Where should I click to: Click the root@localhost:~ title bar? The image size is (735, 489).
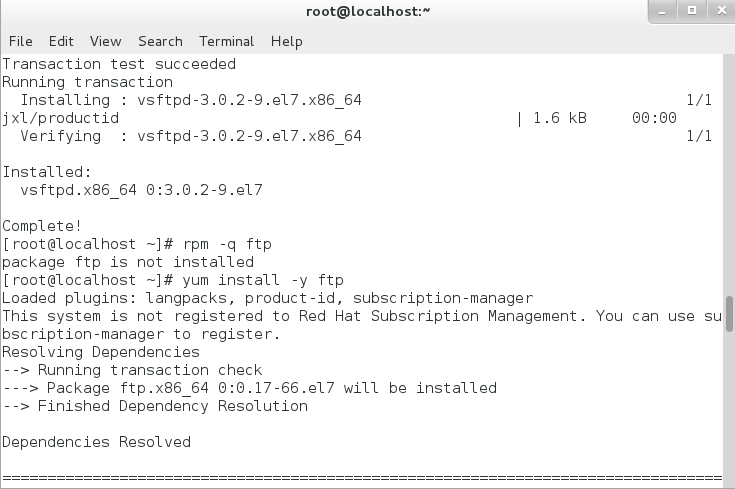point(367,12)
